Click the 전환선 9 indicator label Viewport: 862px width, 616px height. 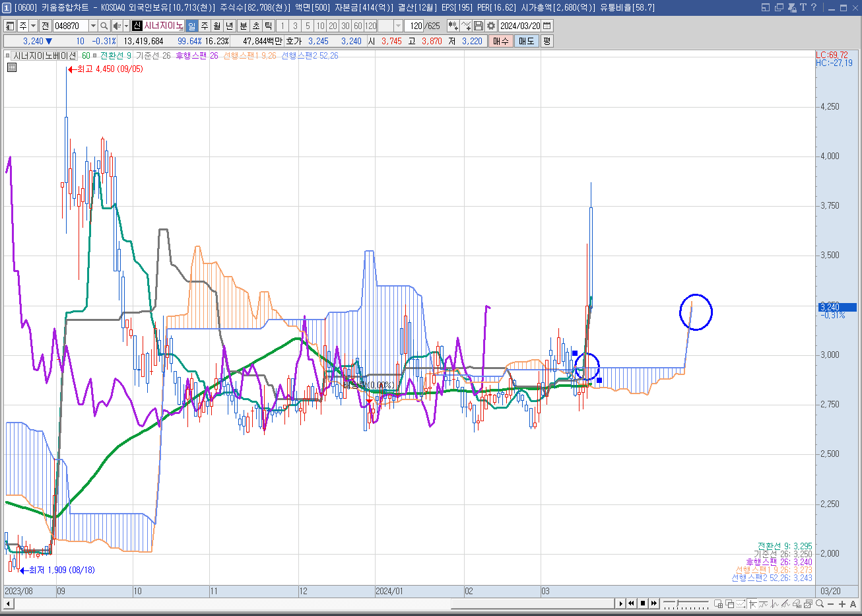116,56
